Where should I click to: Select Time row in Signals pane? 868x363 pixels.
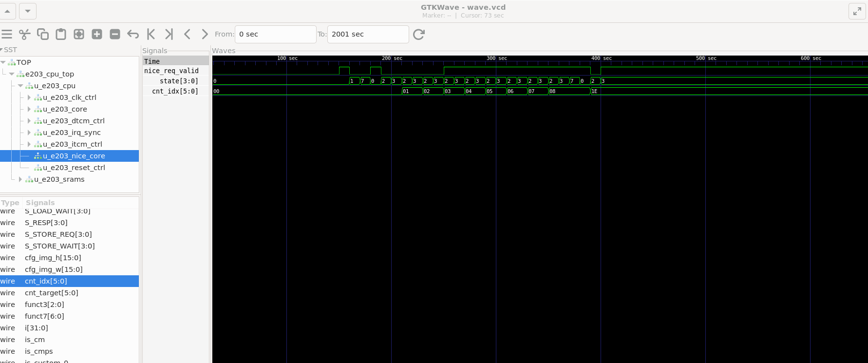[x=176, y=61]
